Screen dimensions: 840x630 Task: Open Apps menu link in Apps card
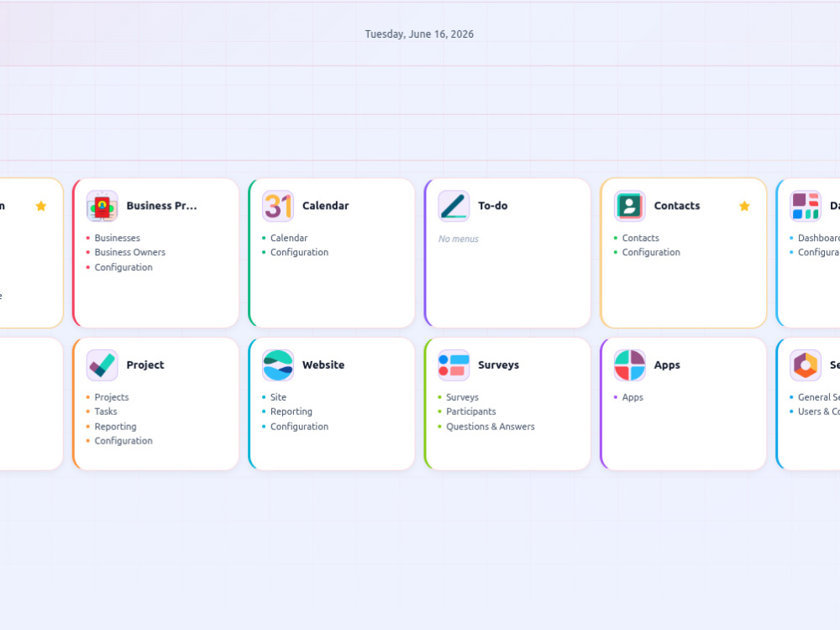click(633, 397)
